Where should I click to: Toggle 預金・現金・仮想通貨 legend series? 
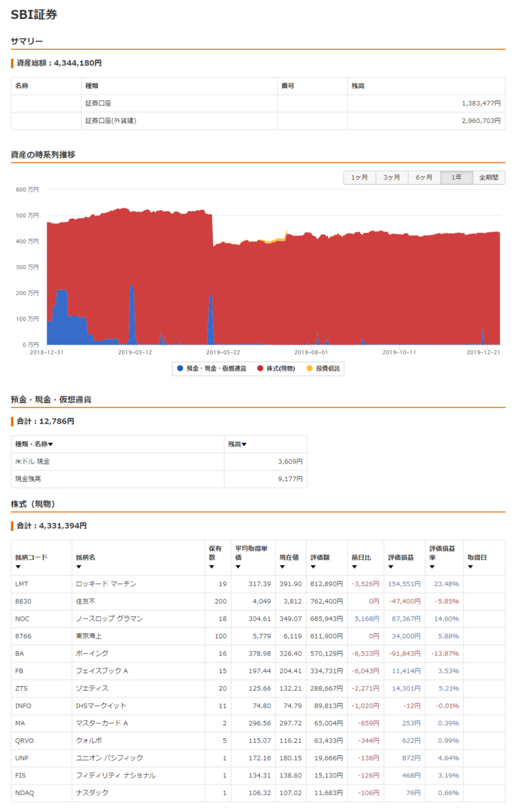(211, 368)
